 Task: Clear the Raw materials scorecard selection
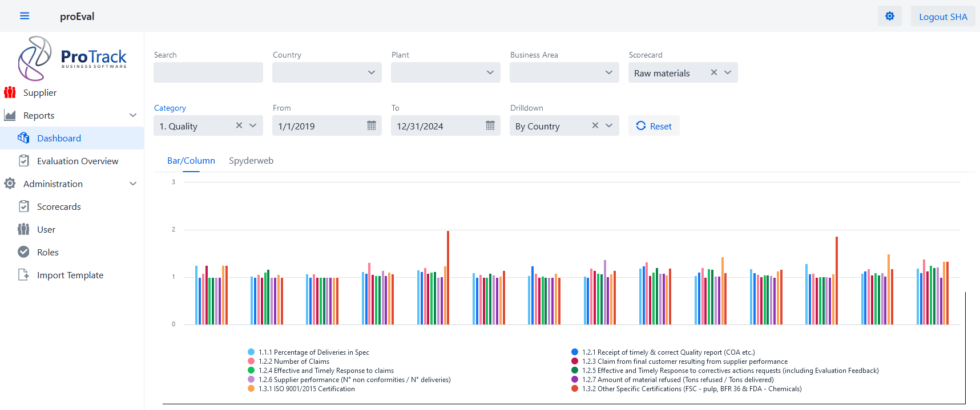click(x=713, y=72)
